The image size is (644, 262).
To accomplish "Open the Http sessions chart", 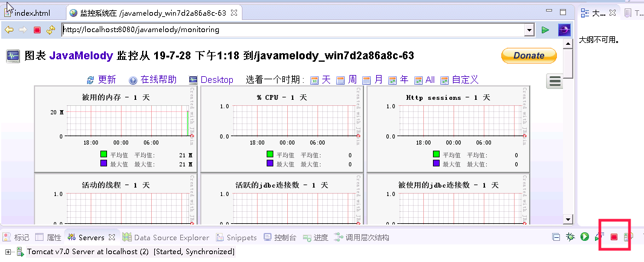I will [x=448, y=129].
